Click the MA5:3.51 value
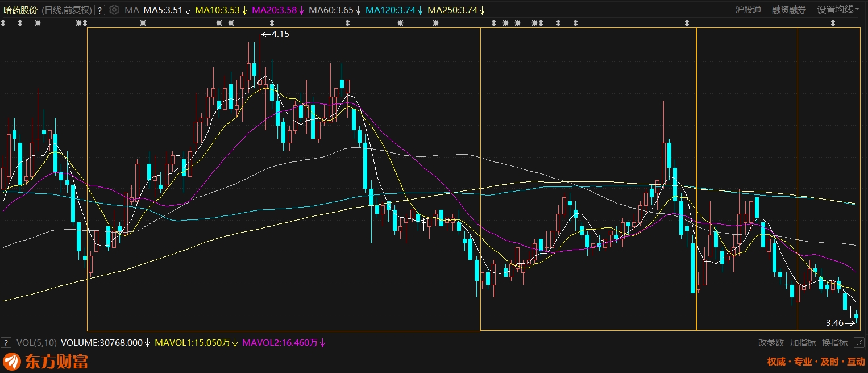This screenshot has width=868, height=373. pos(163,10)
